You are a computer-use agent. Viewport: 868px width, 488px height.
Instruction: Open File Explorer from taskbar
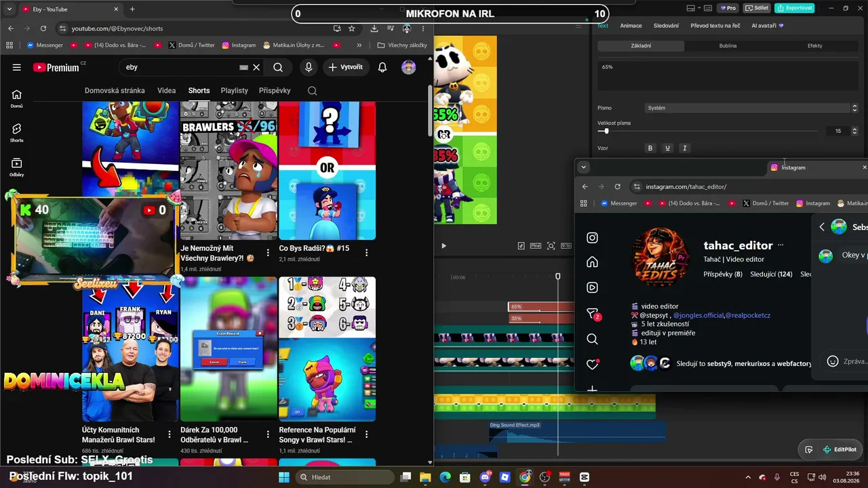(425, 477)
